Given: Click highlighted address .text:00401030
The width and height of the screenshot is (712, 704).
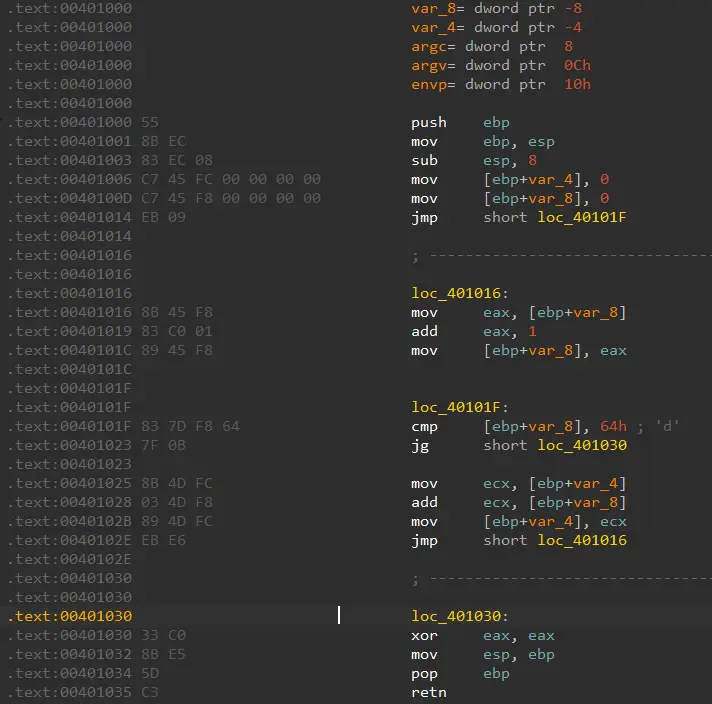Looking at the screenshot, I should 69,616.
